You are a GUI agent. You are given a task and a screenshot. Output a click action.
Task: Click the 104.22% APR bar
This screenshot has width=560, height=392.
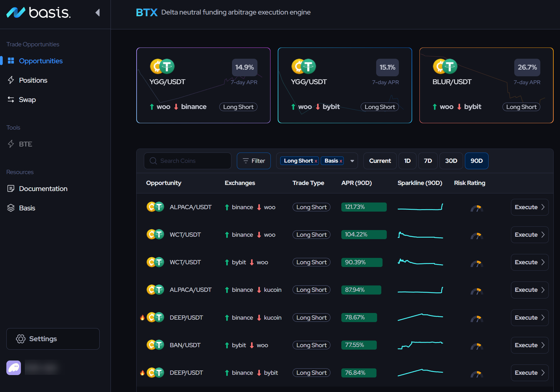pos(364,235)
